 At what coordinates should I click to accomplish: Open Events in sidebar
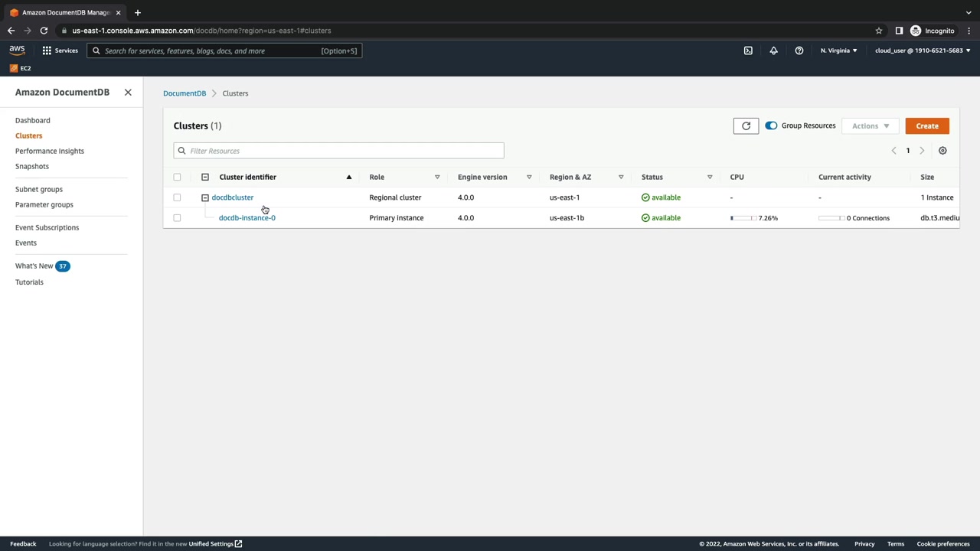(x=26, y=243)
